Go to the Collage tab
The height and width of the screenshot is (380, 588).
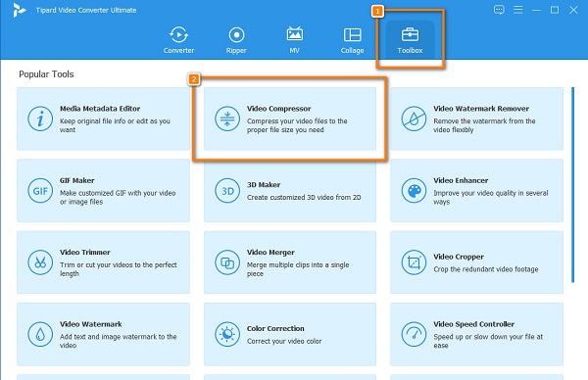(352, 40)
